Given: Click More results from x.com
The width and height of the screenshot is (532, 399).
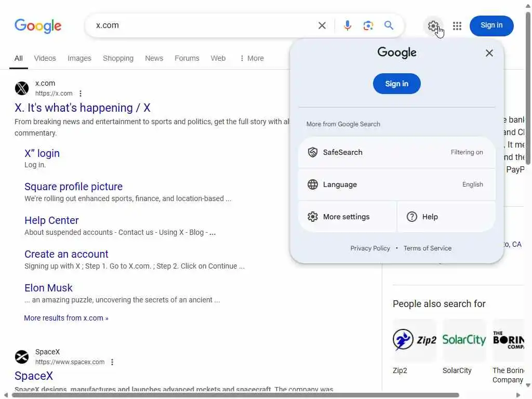Looking at the screenshot, I should tap(66, 318).
